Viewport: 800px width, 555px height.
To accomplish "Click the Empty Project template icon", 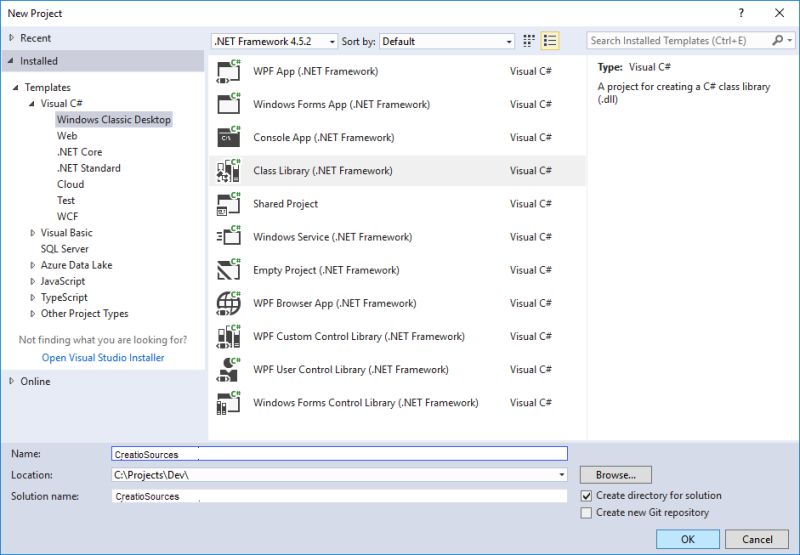I will [229, 270].
